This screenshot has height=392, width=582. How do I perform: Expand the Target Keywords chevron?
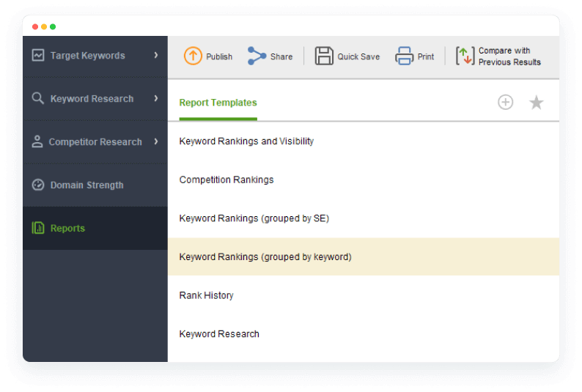(x=156, y=55)
